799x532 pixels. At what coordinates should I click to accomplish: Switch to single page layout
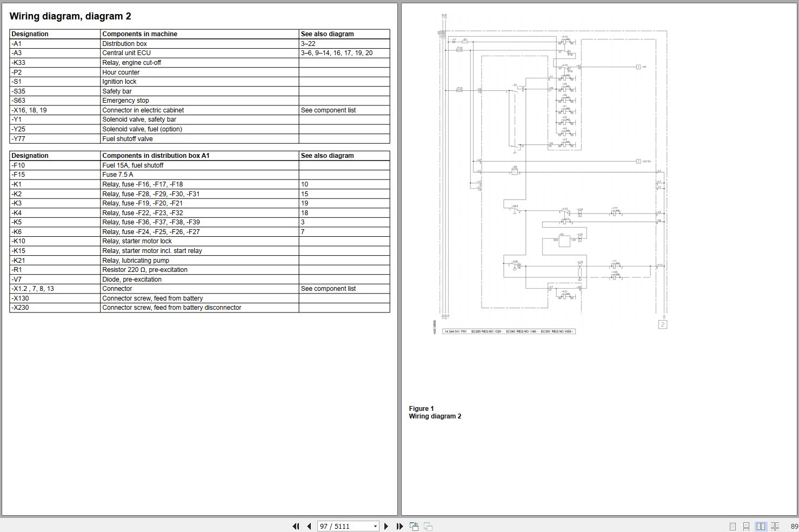tap(733, 526)
